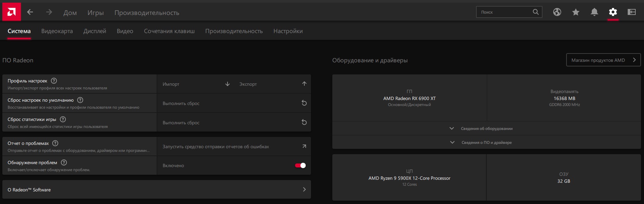Click the AMD logo icon
Image resolution: width=644 pixels, height=204 pixels.
coord(11,12)
